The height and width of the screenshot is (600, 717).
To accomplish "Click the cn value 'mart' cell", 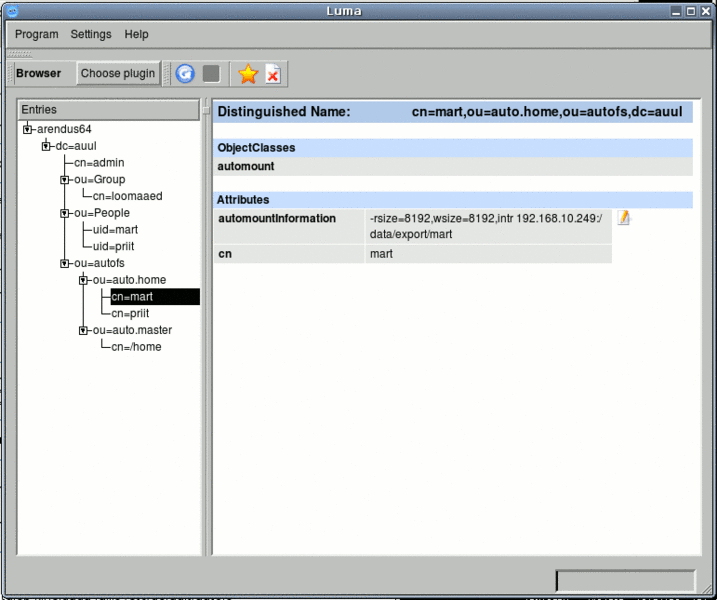I will point(488,254).
